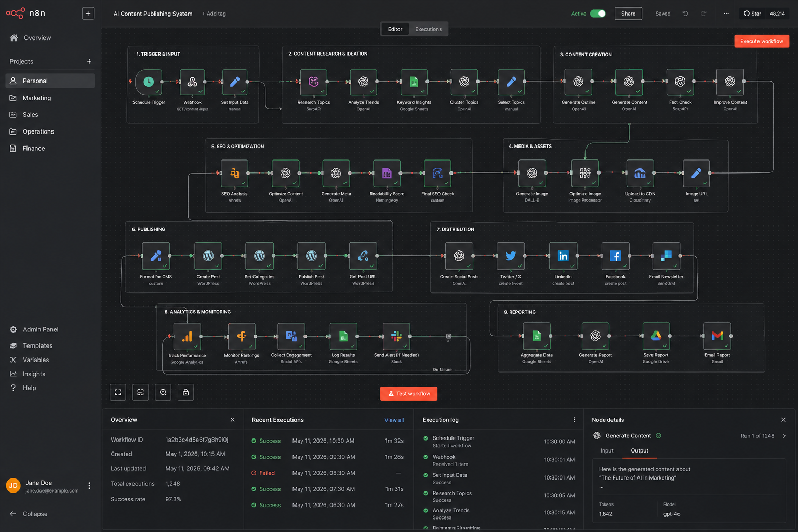Screen dimensions: 798x532
Task: Open the three-dot workflow menu
Action: [x=726, y=14]
